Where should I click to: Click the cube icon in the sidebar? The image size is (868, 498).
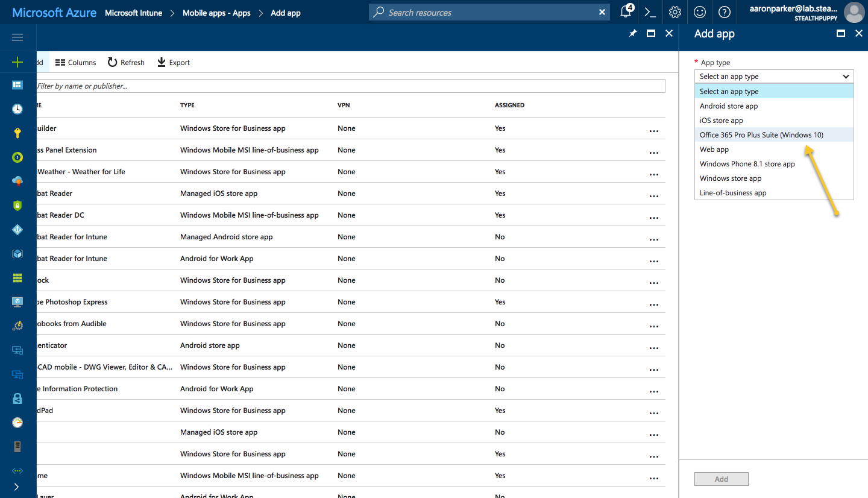pyautogui.click(x=17, y=254)
